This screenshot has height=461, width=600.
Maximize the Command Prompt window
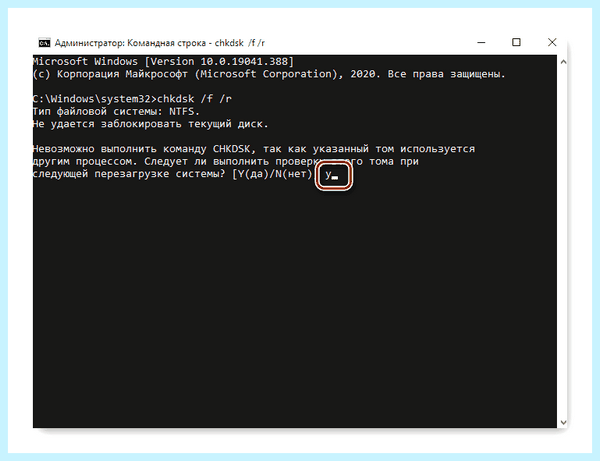(516, 42)
